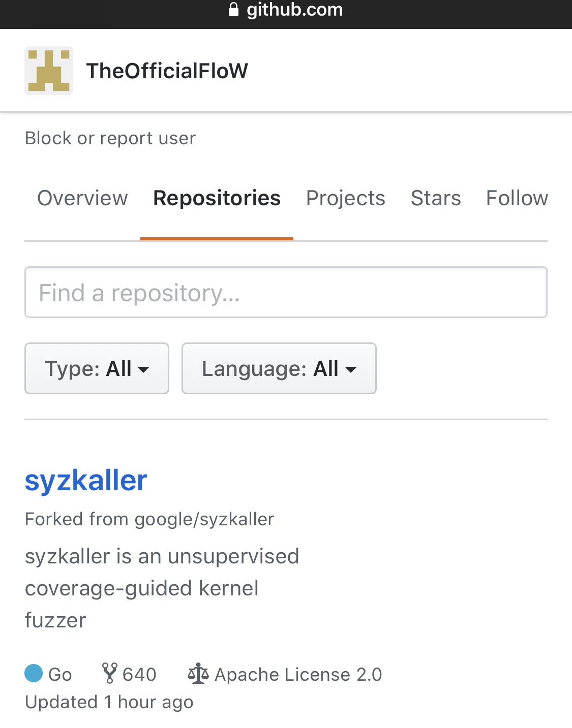This screenshot has width=572, height=728.
Task: Click the blue Go language dot
Action: [34, 673]
